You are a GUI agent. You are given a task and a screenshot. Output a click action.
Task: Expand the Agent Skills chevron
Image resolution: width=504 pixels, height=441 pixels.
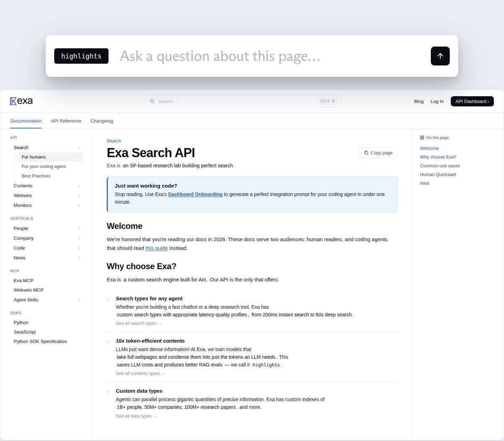coord(79,300)
